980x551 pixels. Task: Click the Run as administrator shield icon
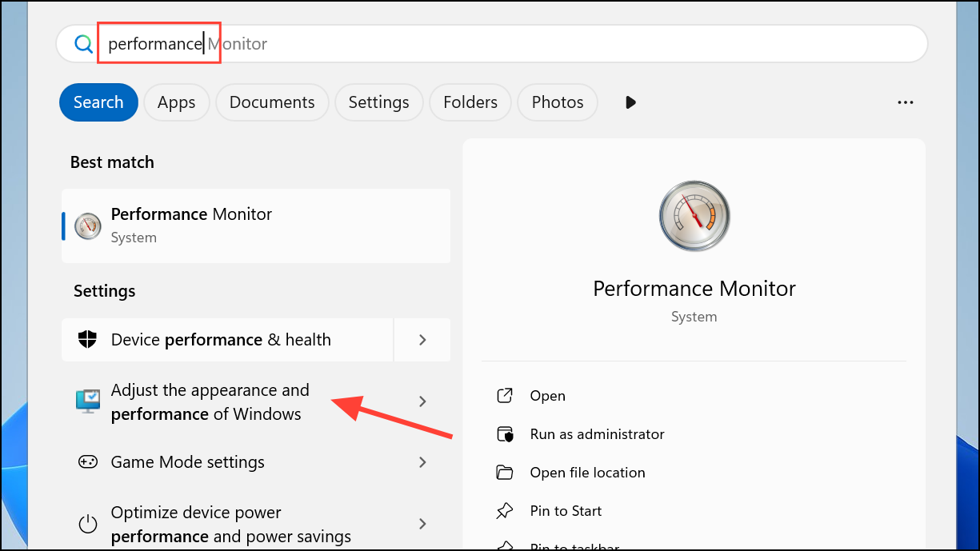(505, 434)
